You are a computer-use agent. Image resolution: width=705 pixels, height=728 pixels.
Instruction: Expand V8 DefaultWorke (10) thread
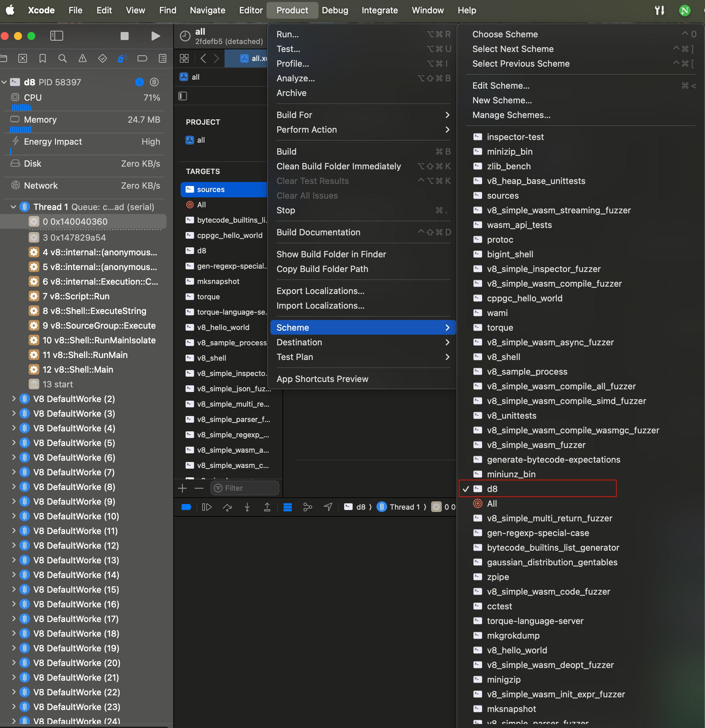point(14,516)
